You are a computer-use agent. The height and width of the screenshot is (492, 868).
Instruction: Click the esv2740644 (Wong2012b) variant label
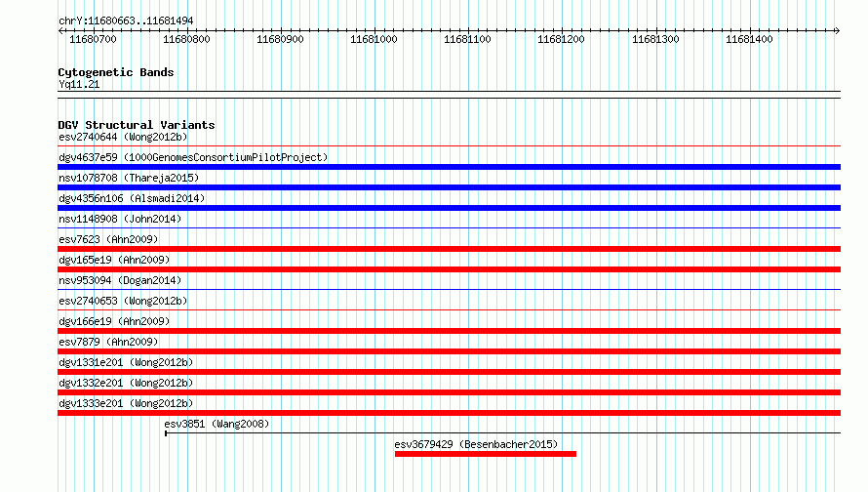click(123, 137)
